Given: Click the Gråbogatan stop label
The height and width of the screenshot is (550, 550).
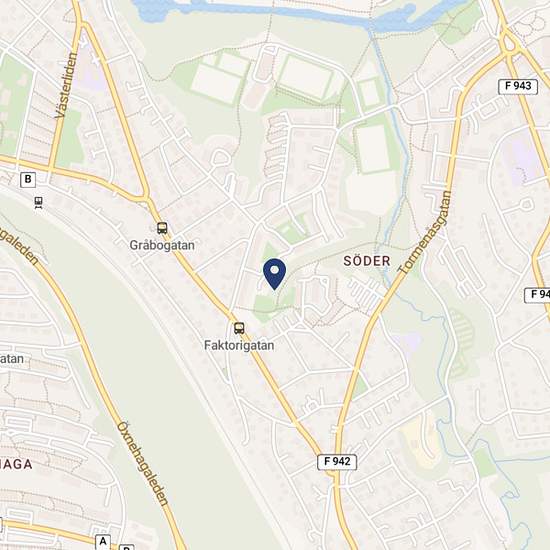Looking at the screenshot, I should [162, 245].
